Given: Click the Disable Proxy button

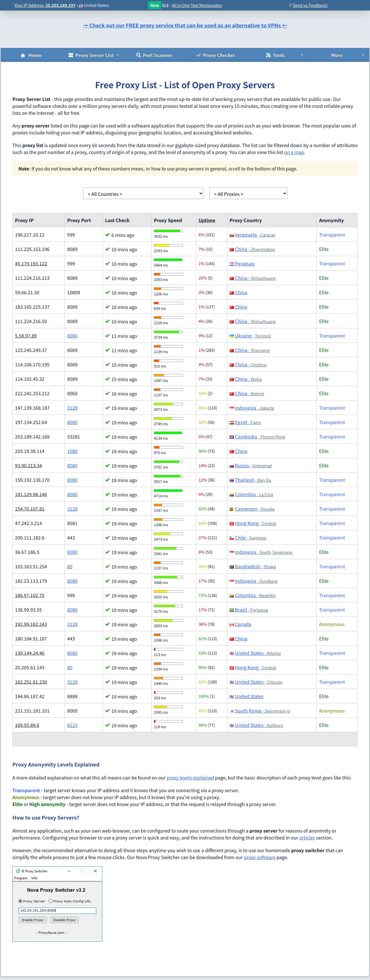Looking at the screenshot, I should click(x=64, y=920).
